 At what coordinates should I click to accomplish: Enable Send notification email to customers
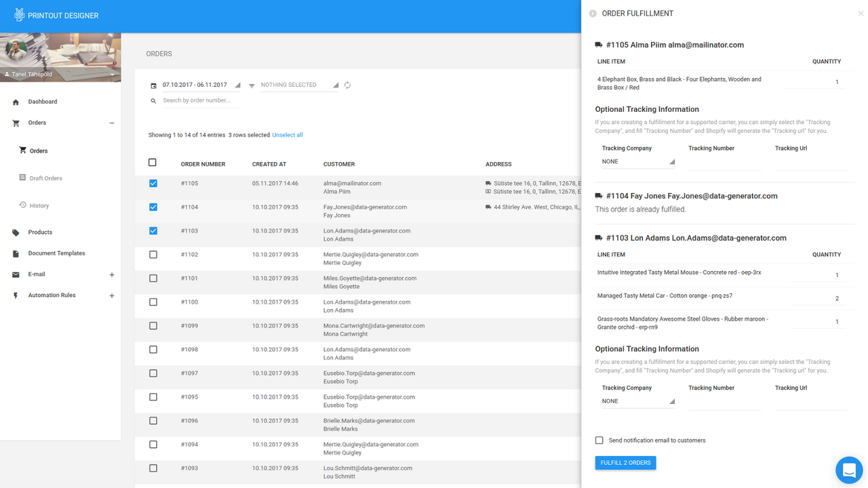[599, 440]
